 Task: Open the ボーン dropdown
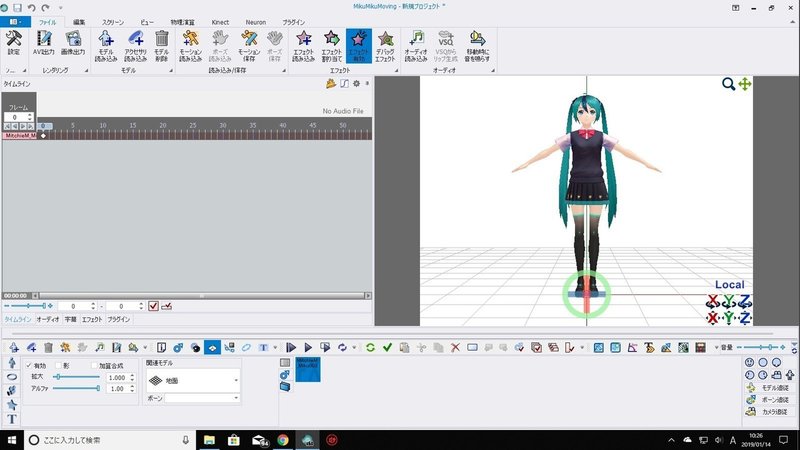tap(202, 398)
